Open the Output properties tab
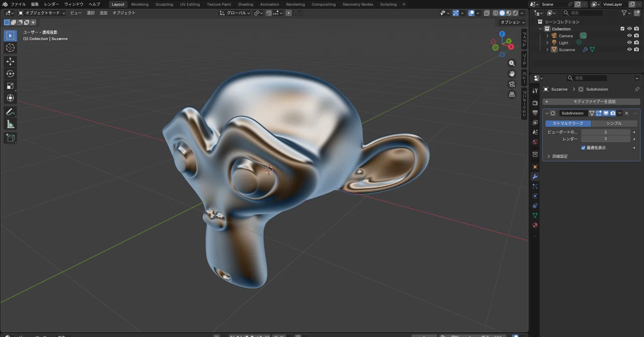The height and width of the screenshot is (337, 644). (535, 113)
